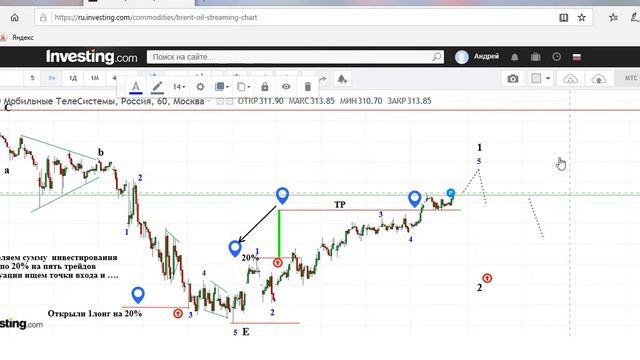Open reading view book icon
The width and height of the screenshot is (640, 360).
click(x=563, y=18)
